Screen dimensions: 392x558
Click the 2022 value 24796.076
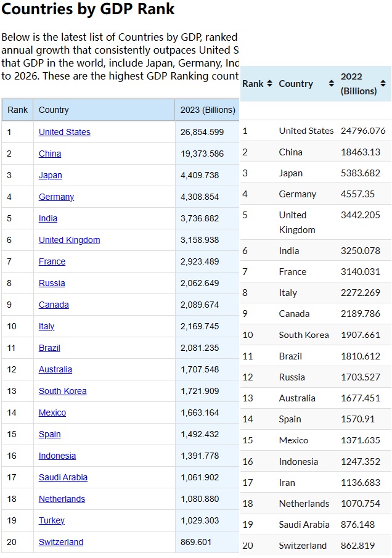(363, 131)
